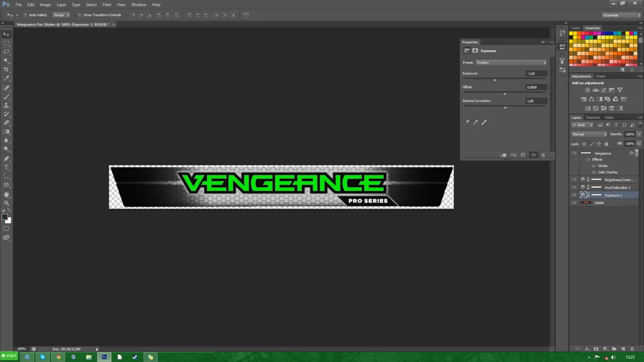
Task: Delete the adjustment via Properties trash icon
Action: (x=543, y=155)
